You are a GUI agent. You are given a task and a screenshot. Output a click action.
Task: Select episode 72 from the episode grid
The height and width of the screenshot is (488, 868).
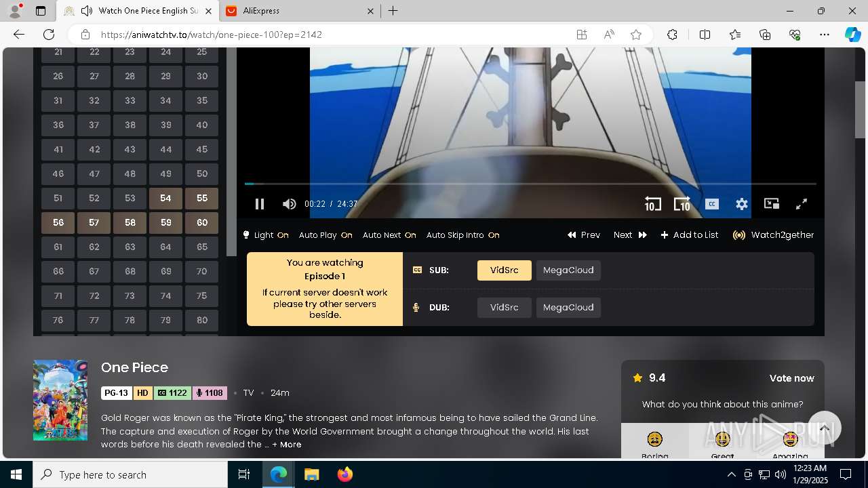point(94,296)
